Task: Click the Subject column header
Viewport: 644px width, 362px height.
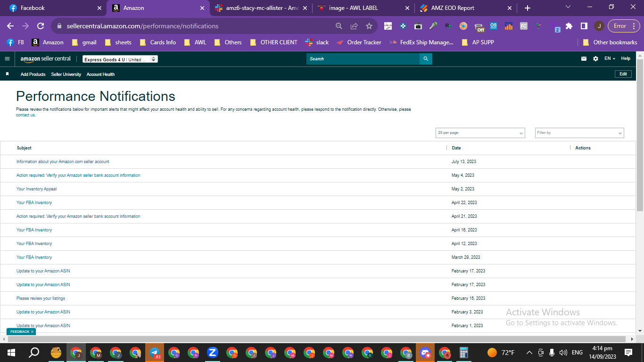Action: click(x=24, y=148)
